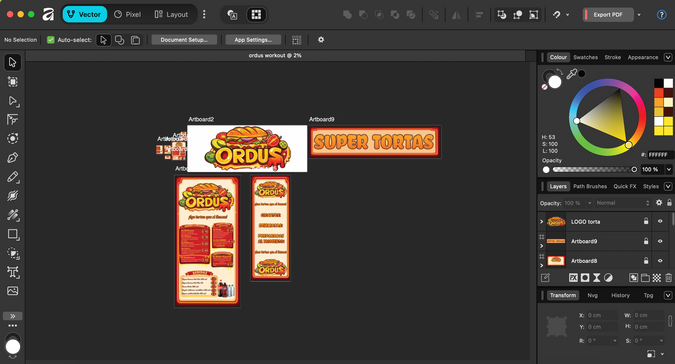Click the opacity slider handle

click(x=634, y=170)
